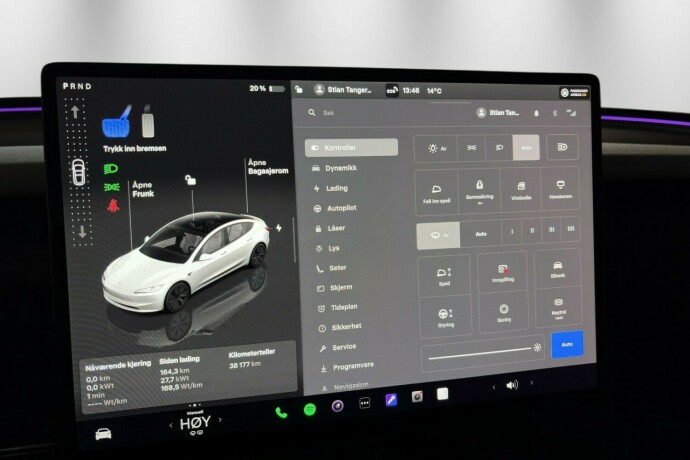Open Stian Tanger profile in top bar
The width and height of the screenshot is (690, 460).
pyautogui.click(x=343, y=90)
